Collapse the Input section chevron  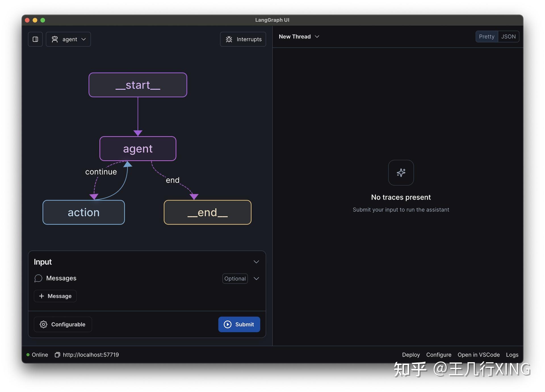coord(256,262)
